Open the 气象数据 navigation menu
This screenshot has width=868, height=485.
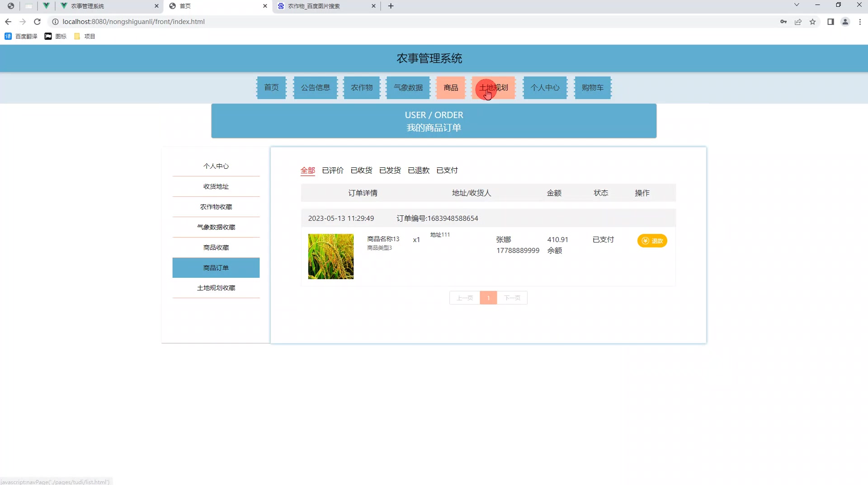coord(407,88)
